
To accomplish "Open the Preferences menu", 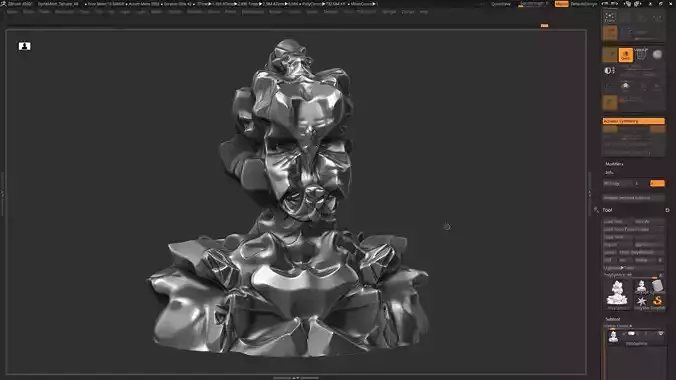I will click(x=253, y=12).
